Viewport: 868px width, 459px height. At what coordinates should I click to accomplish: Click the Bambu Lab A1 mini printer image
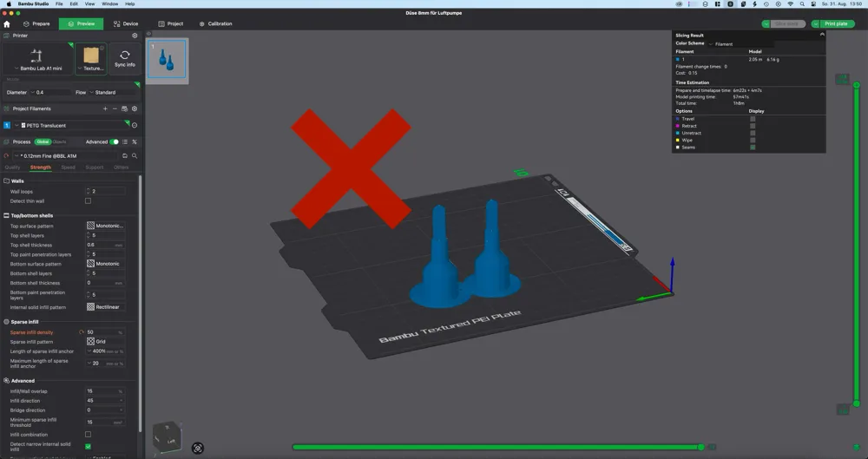pyautogui.click(x=36, y=56)
